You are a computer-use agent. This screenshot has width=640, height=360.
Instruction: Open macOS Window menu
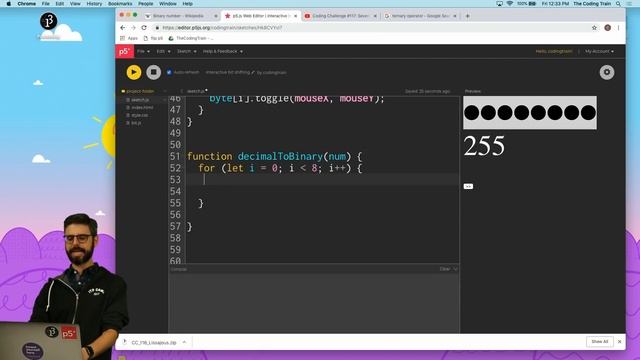[x=167, y=4]
